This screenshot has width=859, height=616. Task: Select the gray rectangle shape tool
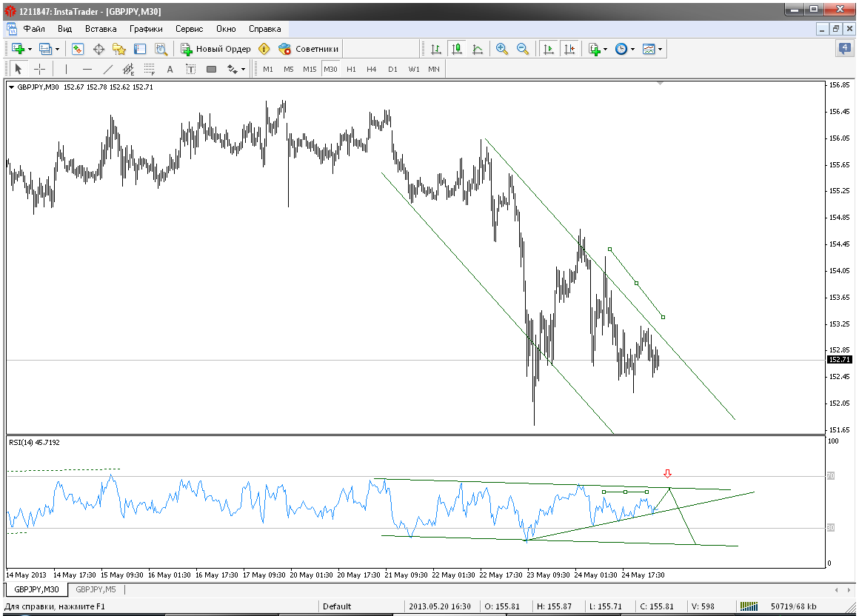(212, 69)
